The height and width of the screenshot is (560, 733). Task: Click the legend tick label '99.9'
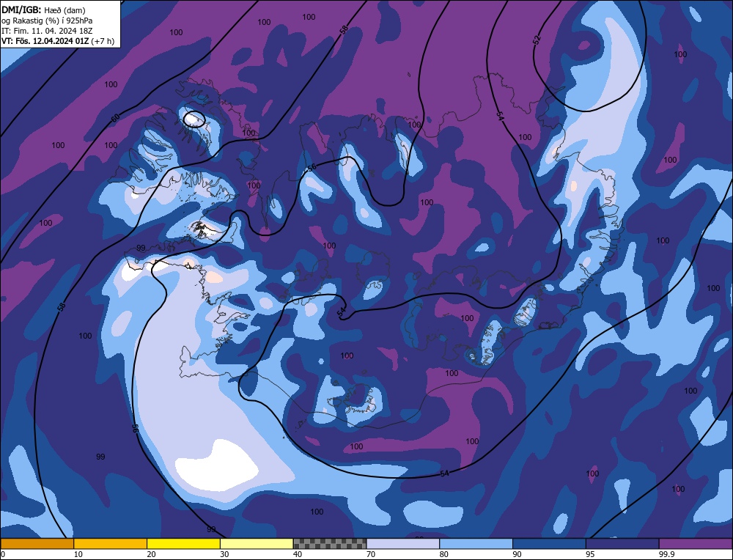point(666,554)
